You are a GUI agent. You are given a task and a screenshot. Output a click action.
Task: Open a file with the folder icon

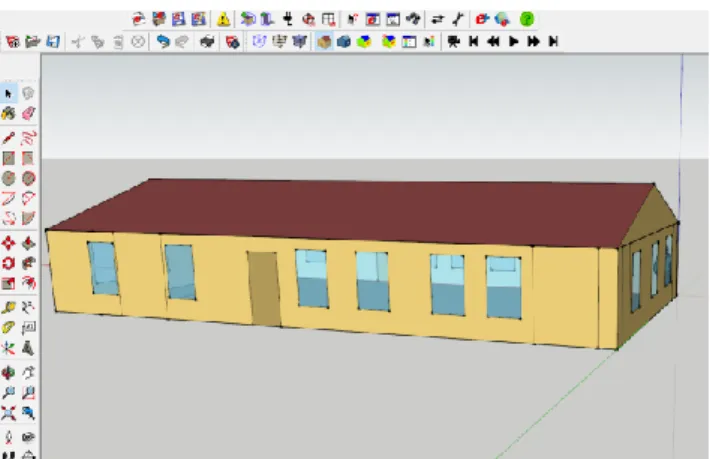point(33,42)
